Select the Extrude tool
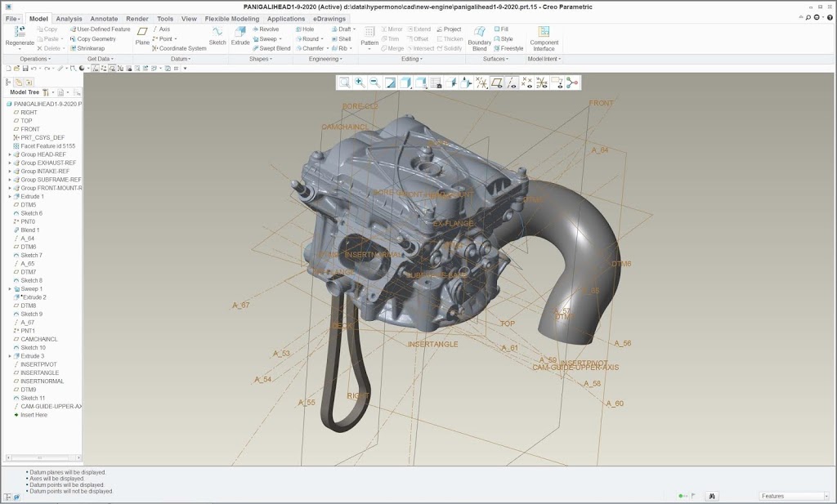The image size is (837, 504). coord(240,33)
